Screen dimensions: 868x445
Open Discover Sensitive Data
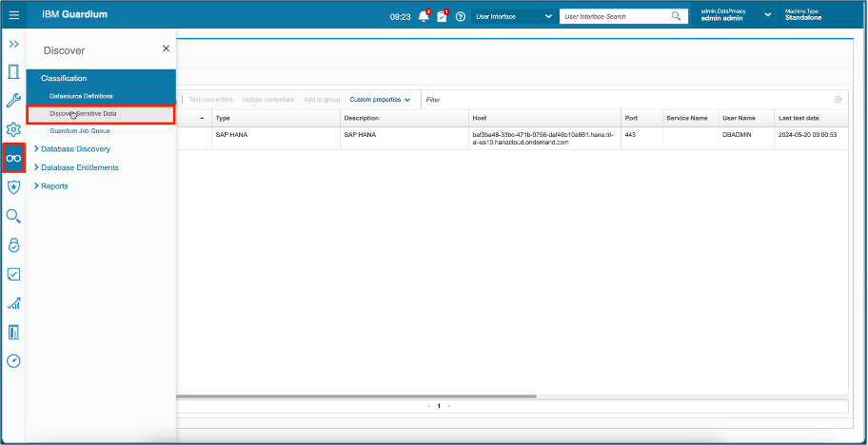tap(101, 114)
